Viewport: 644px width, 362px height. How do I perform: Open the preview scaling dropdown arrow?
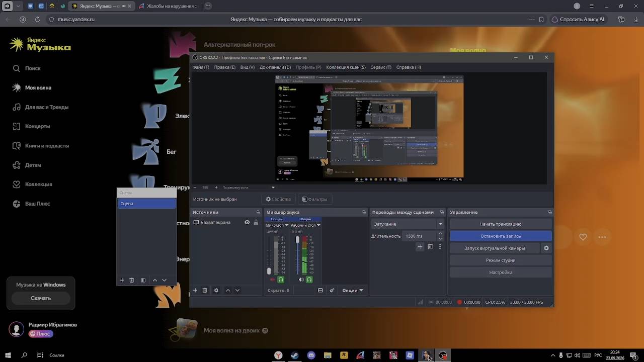(273, 188)
